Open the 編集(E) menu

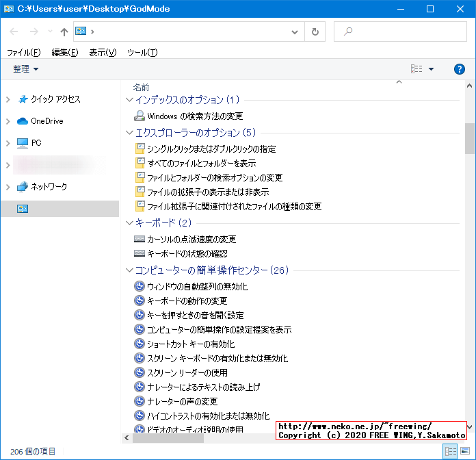click(65, 53)
